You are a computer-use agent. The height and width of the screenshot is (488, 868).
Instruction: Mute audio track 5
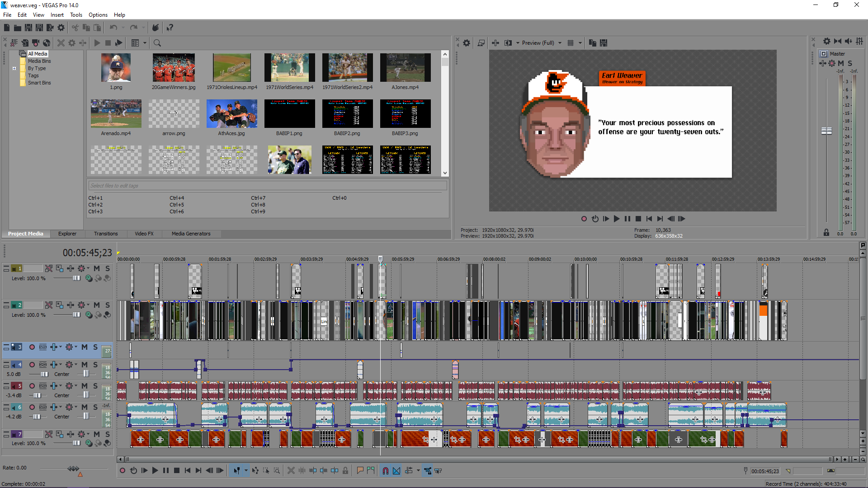(x=85, y=386)
